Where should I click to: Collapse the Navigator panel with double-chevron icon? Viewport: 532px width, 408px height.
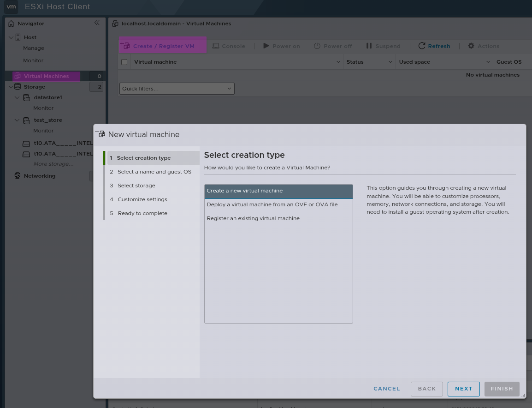[x=97, y=23]
